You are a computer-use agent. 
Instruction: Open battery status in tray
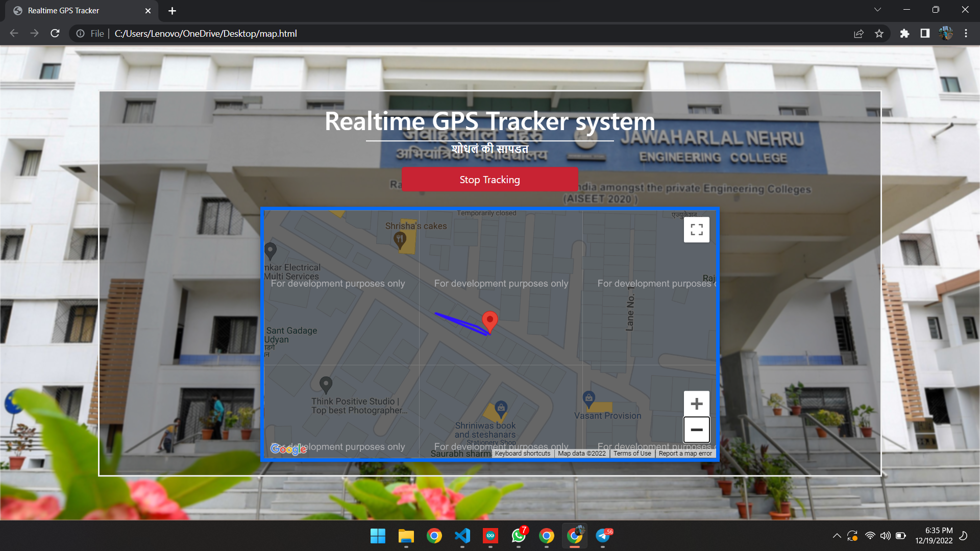tap(901, 536)
